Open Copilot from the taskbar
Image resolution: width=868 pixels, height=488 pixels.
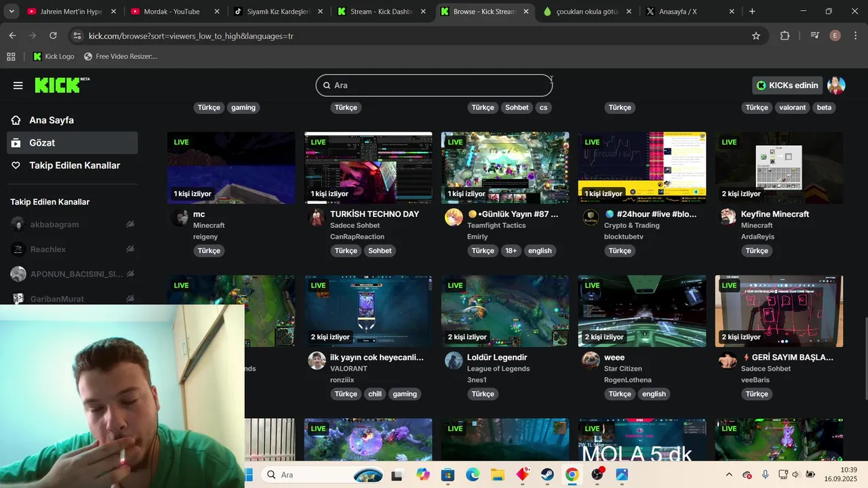tap(423, 474)
